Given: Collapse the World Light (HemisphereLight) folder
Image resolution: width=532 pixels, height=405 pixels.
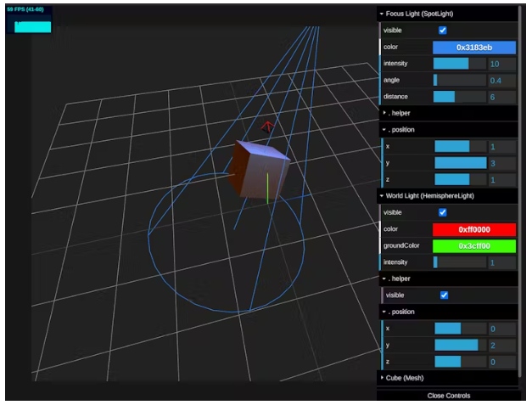Looking at the screenshot, I should click(x=433, y=196).
